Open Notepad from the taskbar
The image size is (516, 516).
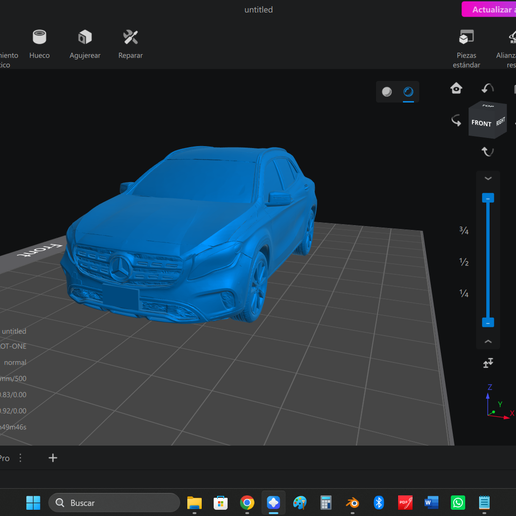click(484, 503)
